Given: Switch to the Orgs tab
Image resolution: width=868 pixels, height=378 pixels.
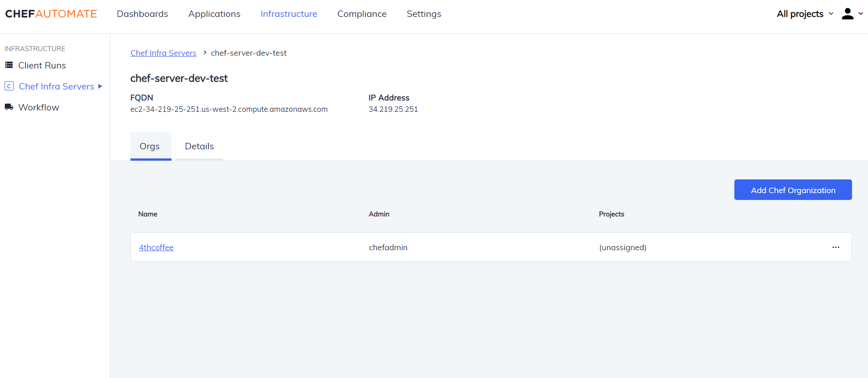Looking at the screenshot, I should coord(150,146).
